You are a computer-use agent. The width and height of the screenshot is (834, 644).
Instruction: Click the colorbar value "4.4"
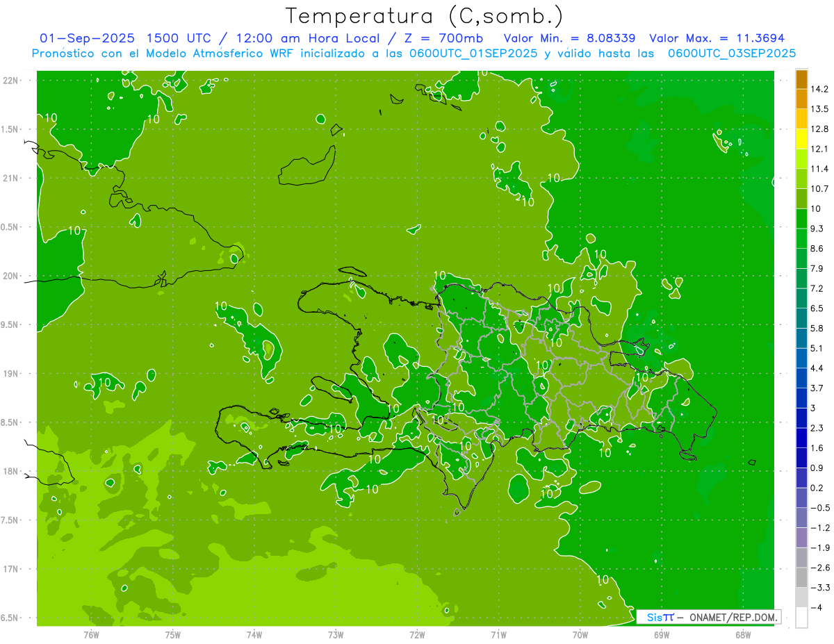pos(817,368)
